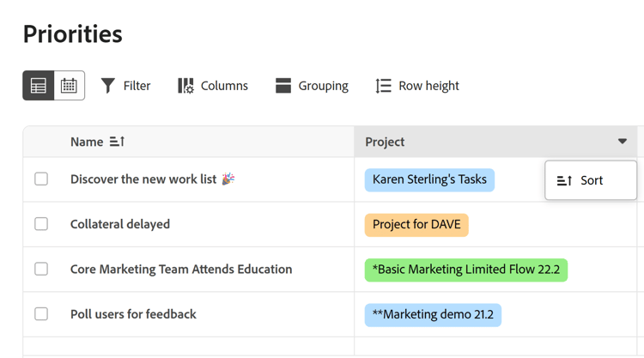Screen dimensions: 644x358
Task: Tick the Poll users for feedback checkbox
Action: pyautogui.click(x=41, y=314)
